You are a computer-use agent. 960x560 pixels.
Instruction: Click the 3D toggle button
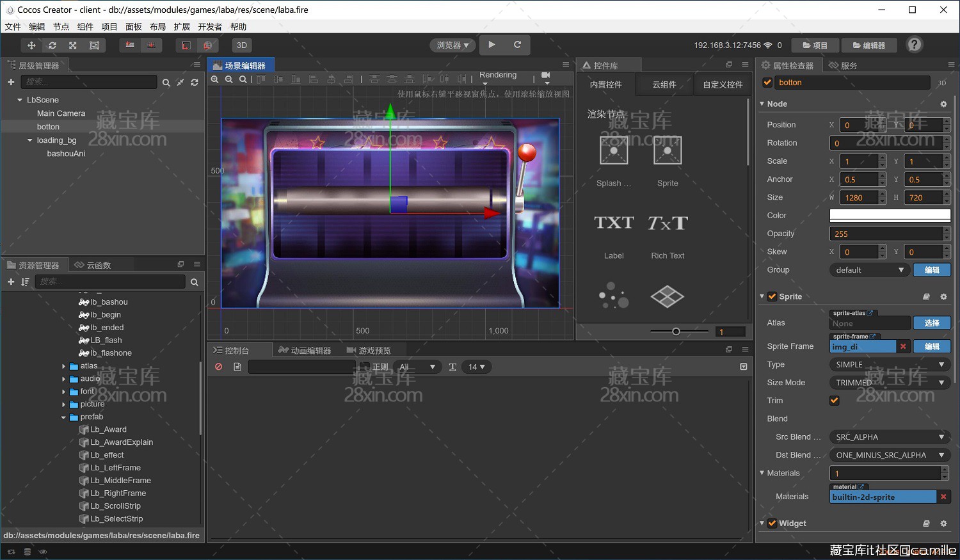tap(242, 45)
